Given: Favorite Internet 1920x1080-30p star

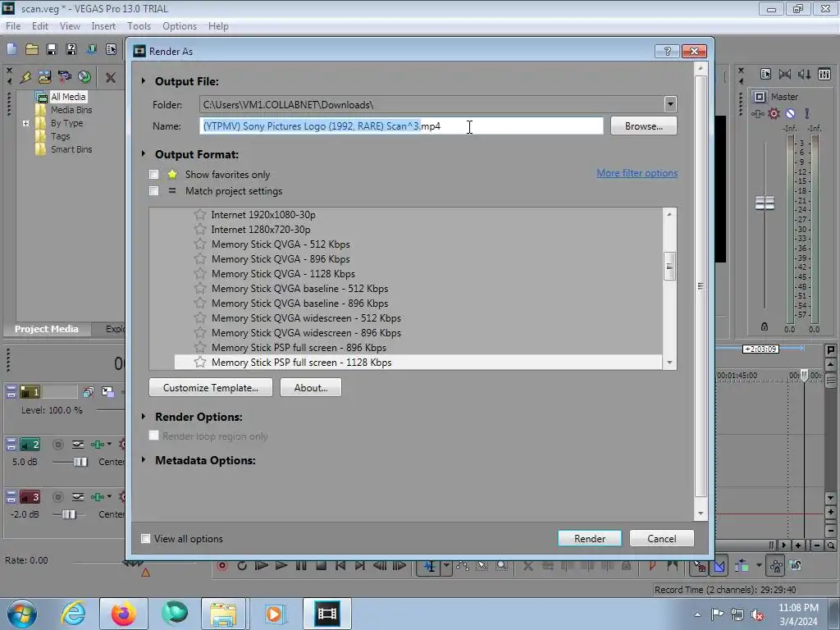Looking at the screenshot, I should tap(200, 214).
